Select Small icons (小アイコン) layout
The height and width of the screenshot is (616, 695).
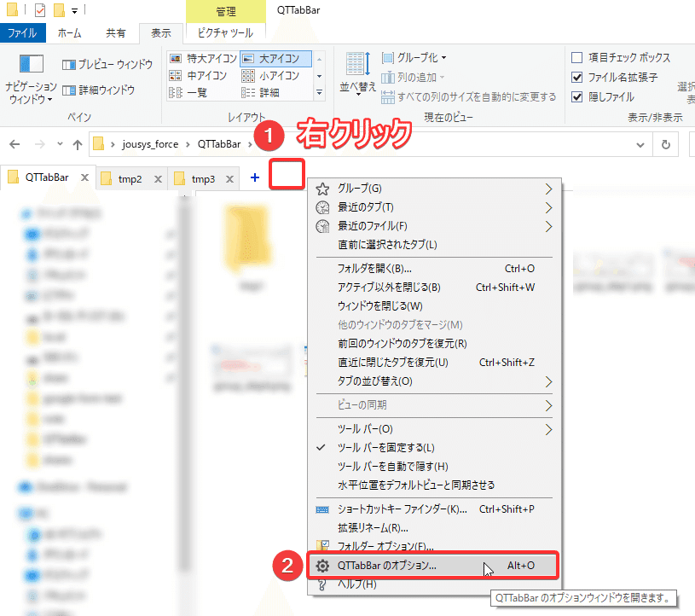(271, 75)
